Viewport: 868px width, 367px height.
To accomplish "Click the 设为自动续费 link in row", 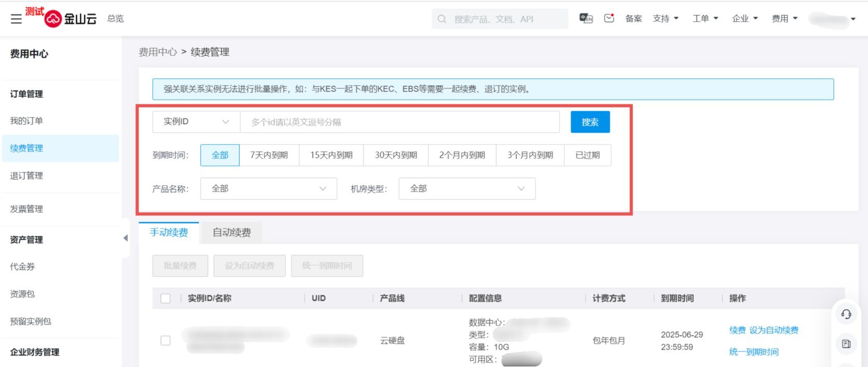I will [x=774, y=330].
